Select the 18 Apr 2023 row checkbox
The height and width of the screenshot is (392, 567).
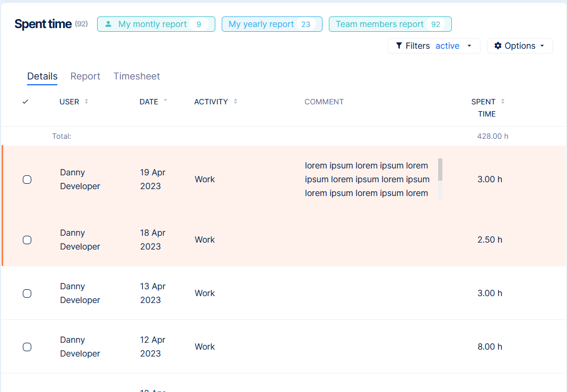tap(27, 240)
